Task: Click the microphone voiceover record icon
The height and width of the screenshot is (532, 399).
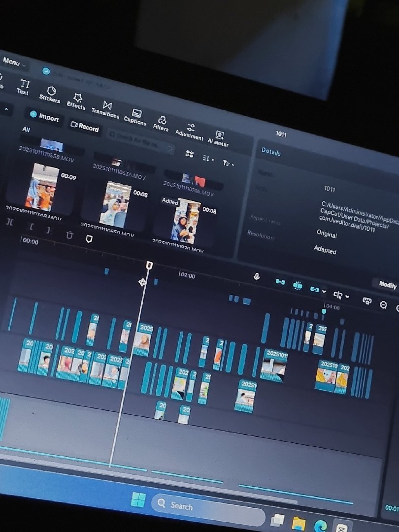Action: (x=256, y=277)
